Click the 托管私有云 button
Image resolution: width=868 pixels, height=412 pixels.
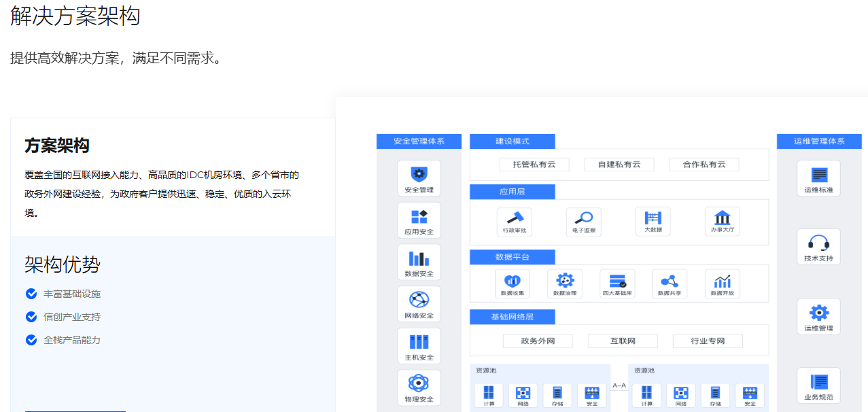tap(534, 165)
